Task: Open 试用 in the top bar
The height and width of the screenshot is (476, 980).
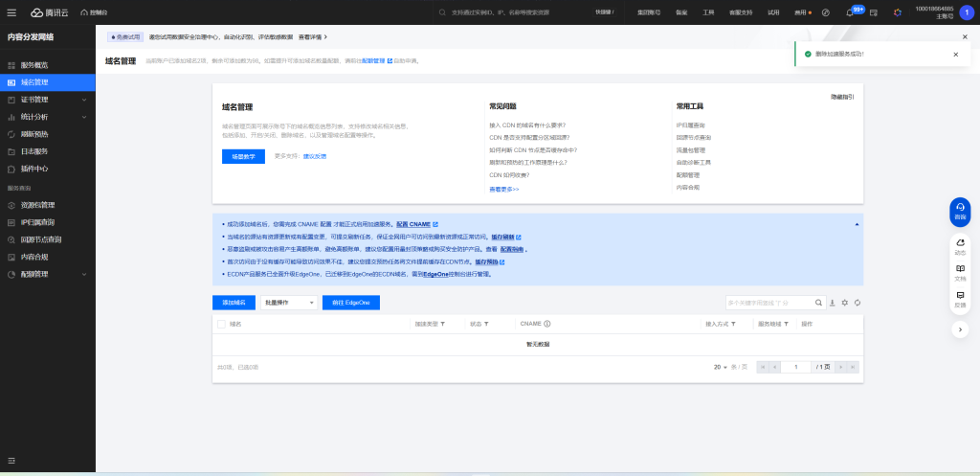Action: (x=773, y=12)
